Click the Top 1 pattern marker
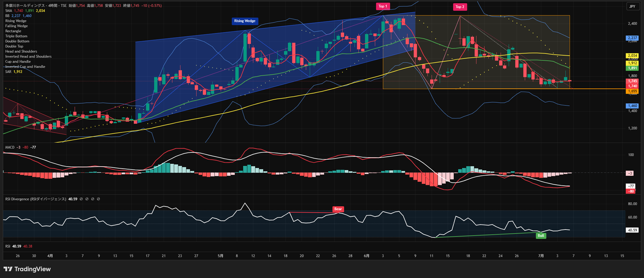 (383, 6)
